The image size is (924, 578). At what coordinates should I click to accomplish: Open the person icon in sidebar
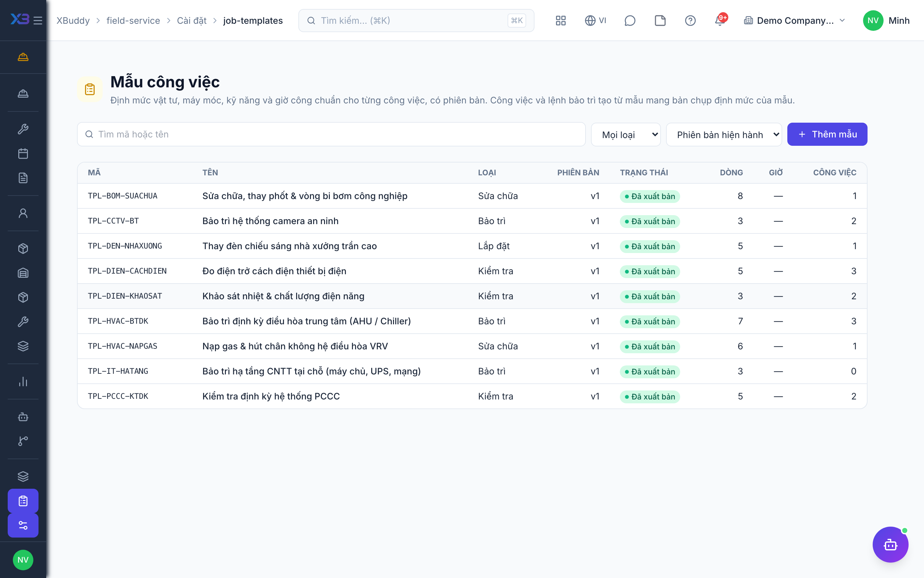tap(23, 213)
